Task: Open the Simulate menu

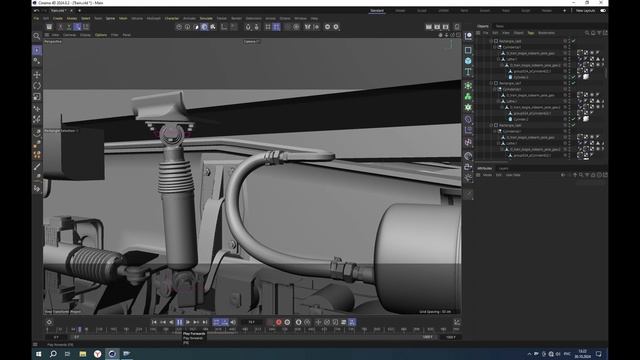Action: click(206, 18)
